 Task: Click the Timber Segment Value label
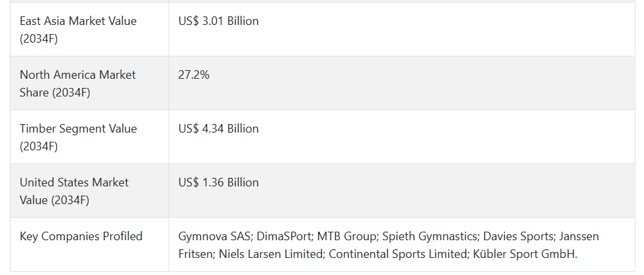[78, 137]
